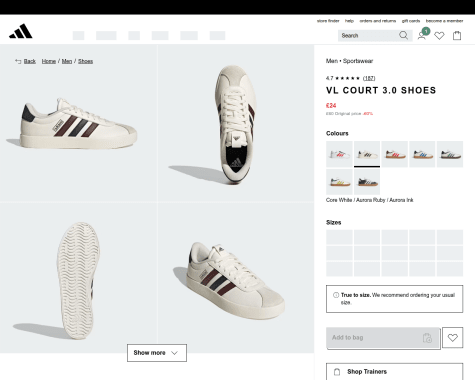The image size is (475, 380).
Task: Click the info icon beside True to size
Action: [336, 295]
